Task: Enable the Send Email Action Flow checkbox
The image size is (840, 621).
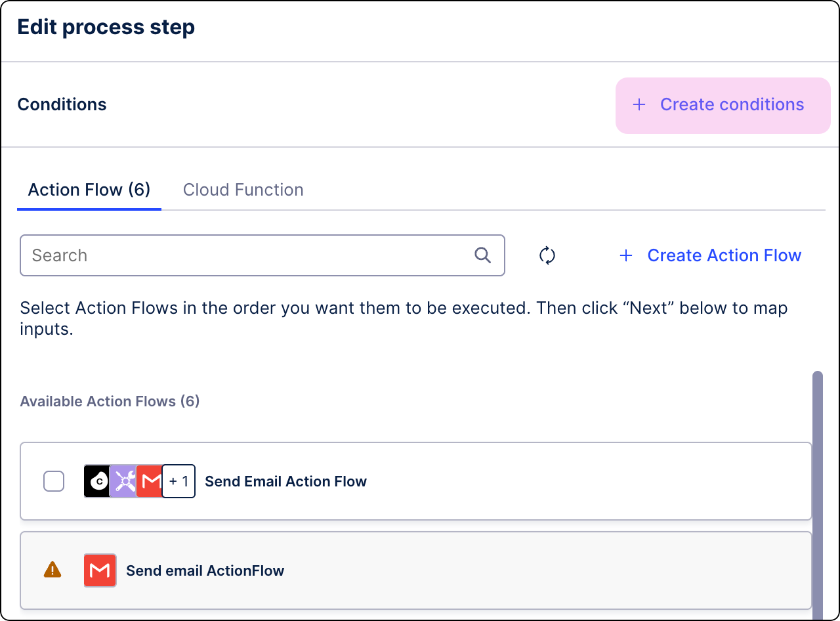Action: tap(54, 481)
